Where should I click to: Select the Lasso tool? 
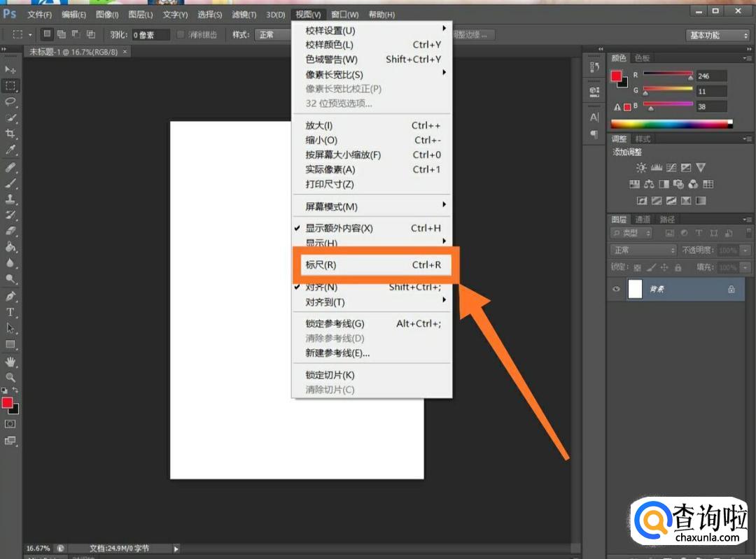(10, 101)
